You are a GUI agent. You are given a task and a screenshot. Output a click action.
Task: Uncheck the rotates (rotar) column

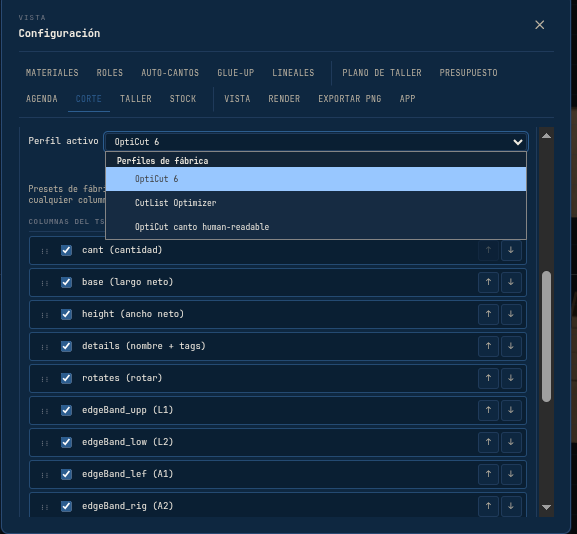pyautogui.click(x=66, y=378)
